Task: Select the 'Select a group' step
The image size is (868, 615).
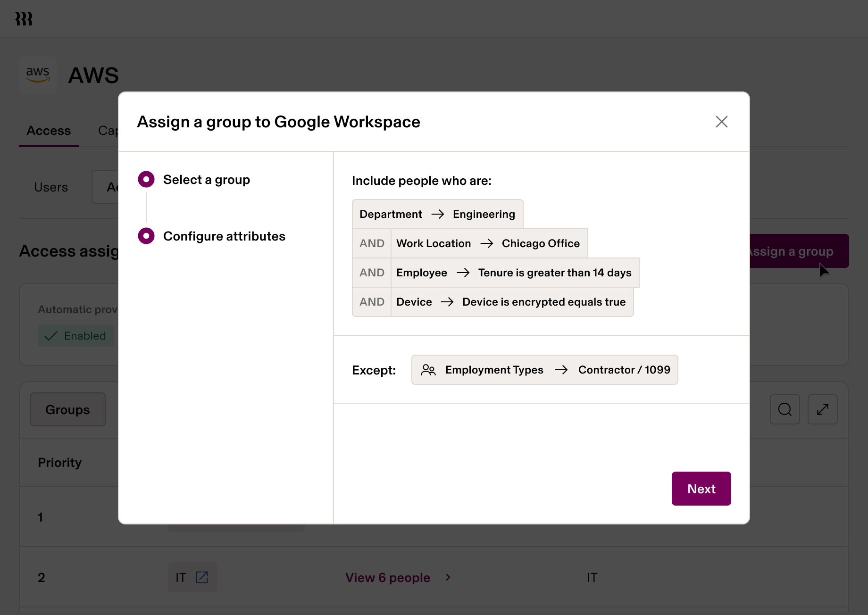Action: tap(194, 180)
